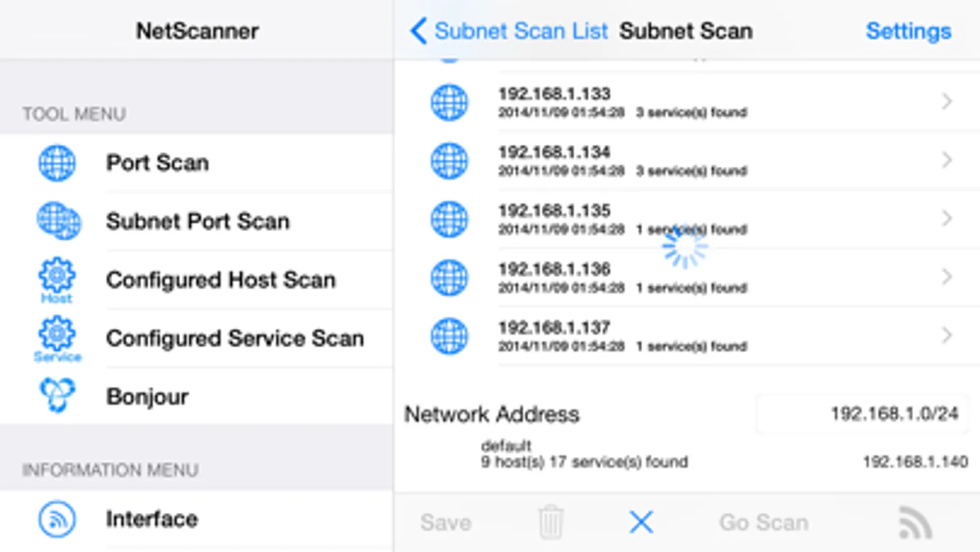
Task: Select the Interface information entry
Action: 196,519
